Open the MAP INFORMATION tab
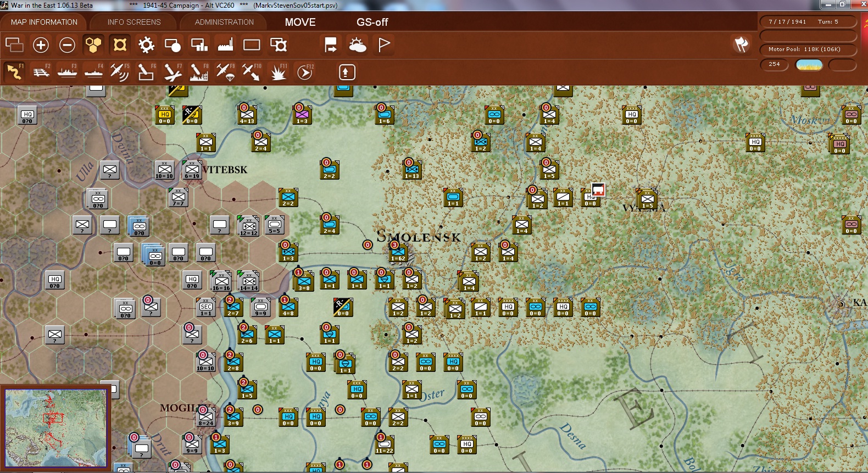868x473 pixels. [44, 22]
